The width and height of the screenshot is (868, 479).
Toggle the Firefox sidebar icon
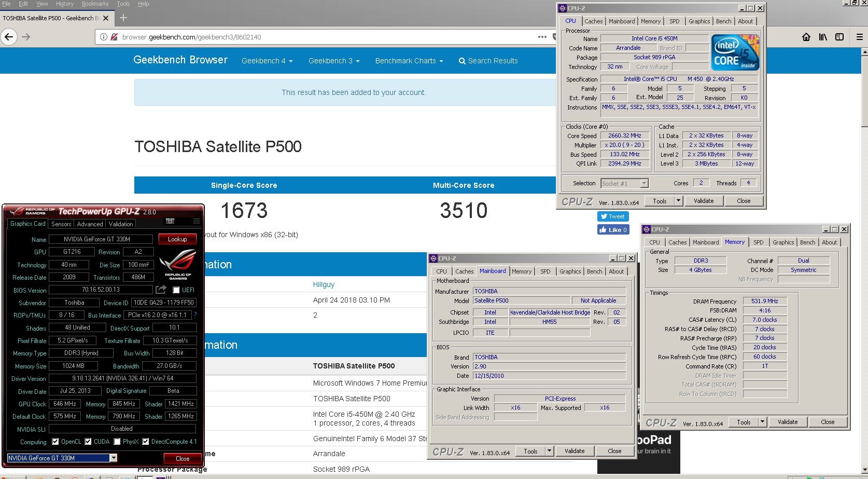click(839, 37)
